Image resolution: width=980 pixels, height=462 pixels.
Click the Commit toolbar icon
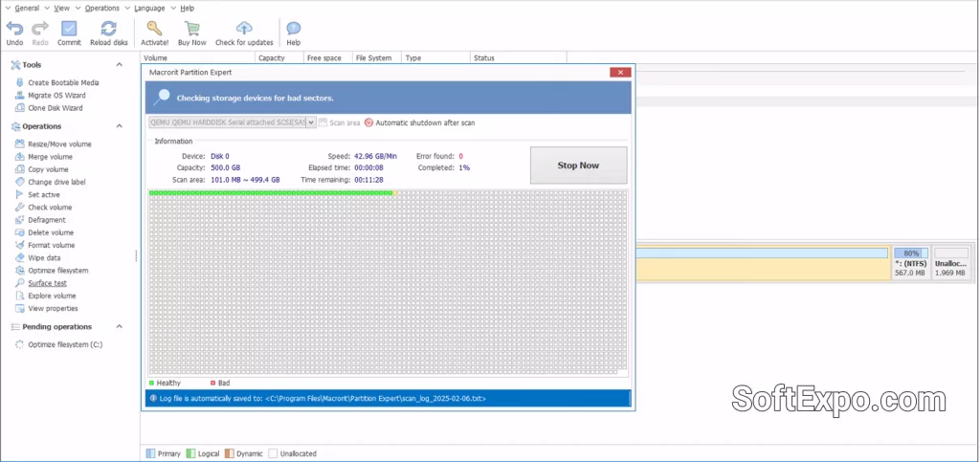click(x=69, y=29)
